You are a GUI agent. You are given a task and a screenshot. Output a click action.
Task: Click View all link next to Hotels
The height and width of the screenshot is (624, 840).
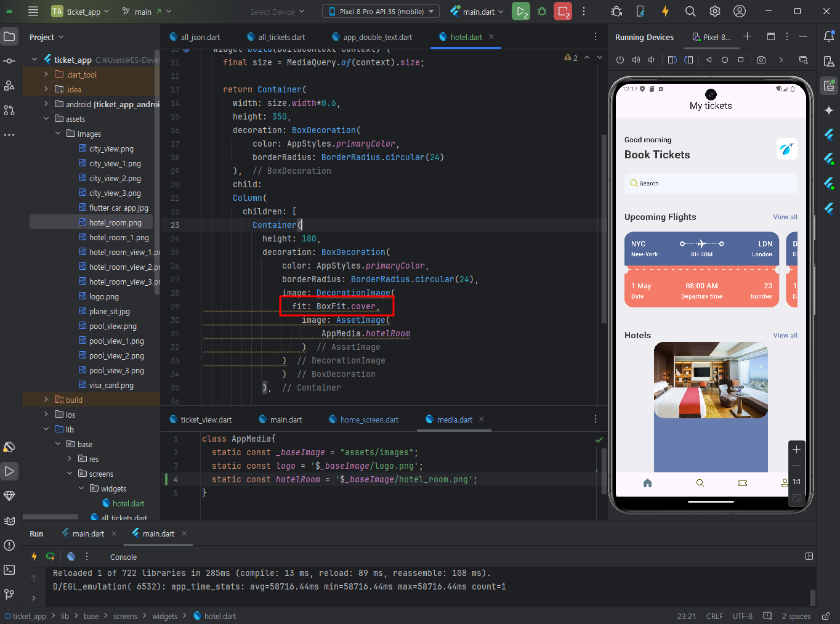(785, 335)
